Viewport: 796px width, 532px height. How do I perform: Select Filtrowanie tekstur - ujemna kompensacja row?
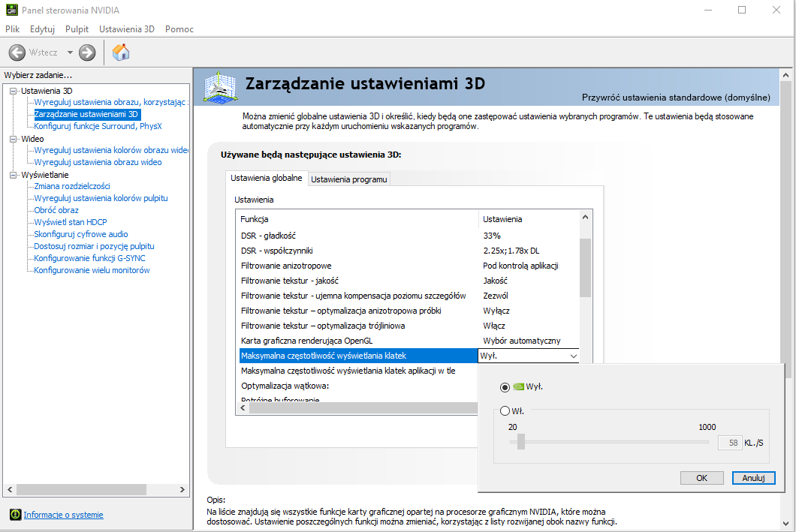click(409, 296)
